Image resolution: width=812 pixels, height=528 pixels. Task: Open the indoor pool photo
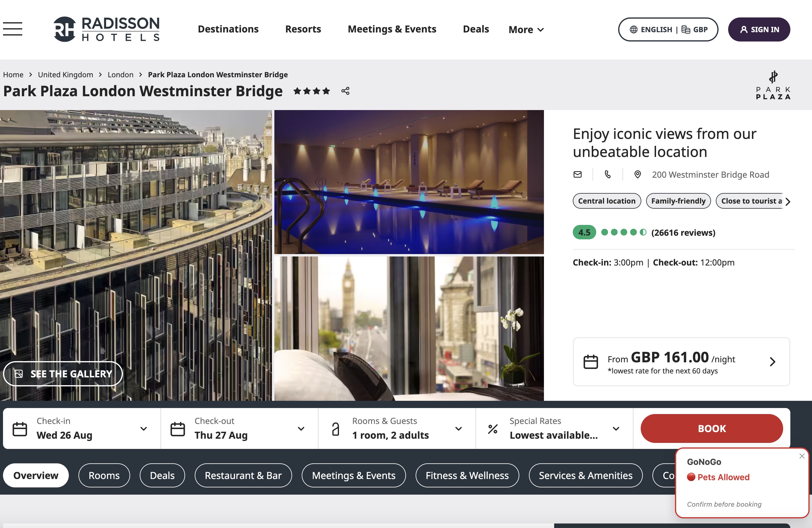409,182
